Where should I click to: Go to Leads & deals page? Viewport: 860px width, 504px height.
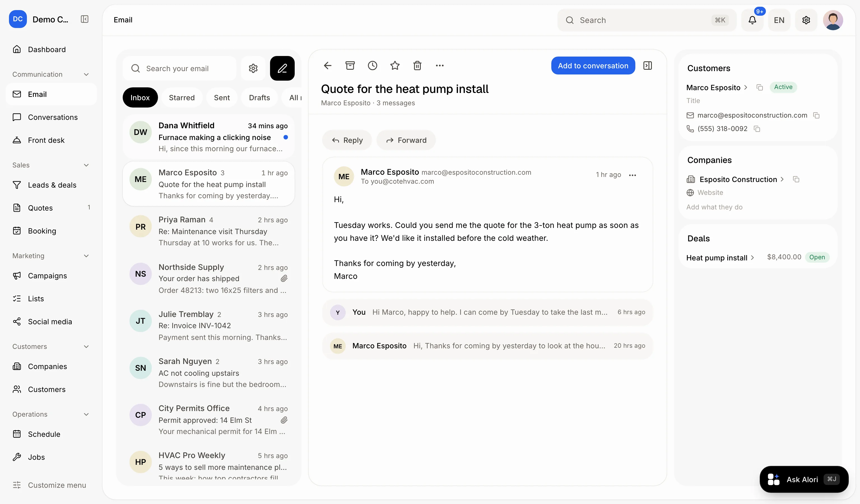pyautogui.click(x=51, y=185)
